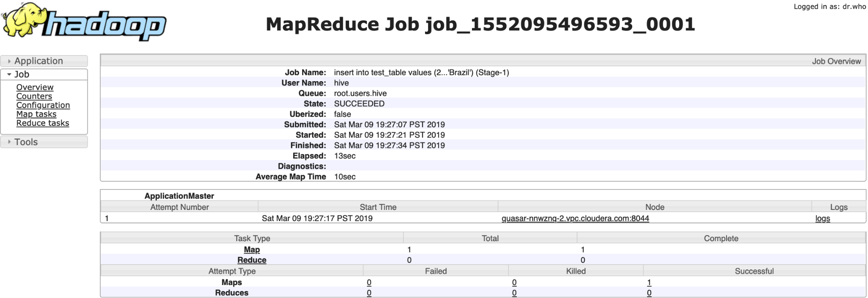Expand the Tools section
The height and width of the screenshot is (298, 868).
coord(26,142)
